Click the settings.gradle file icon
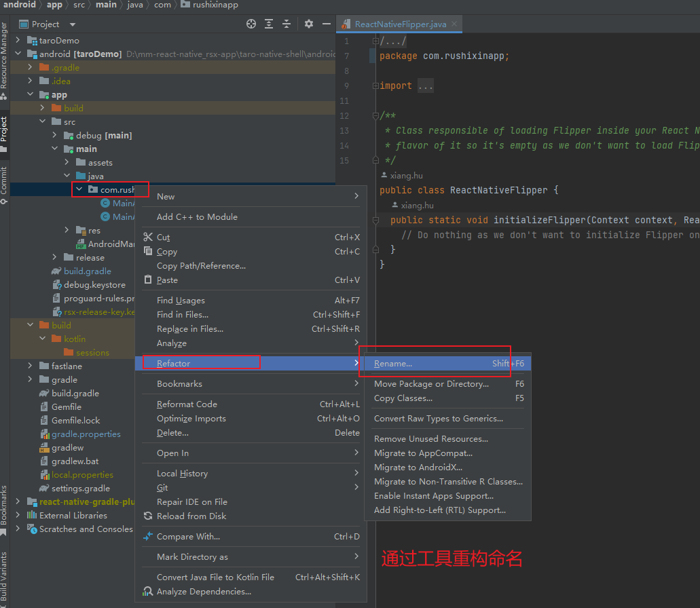Image resolution: width=700 pixels, height=608 pixels. (x=43, y=489)
